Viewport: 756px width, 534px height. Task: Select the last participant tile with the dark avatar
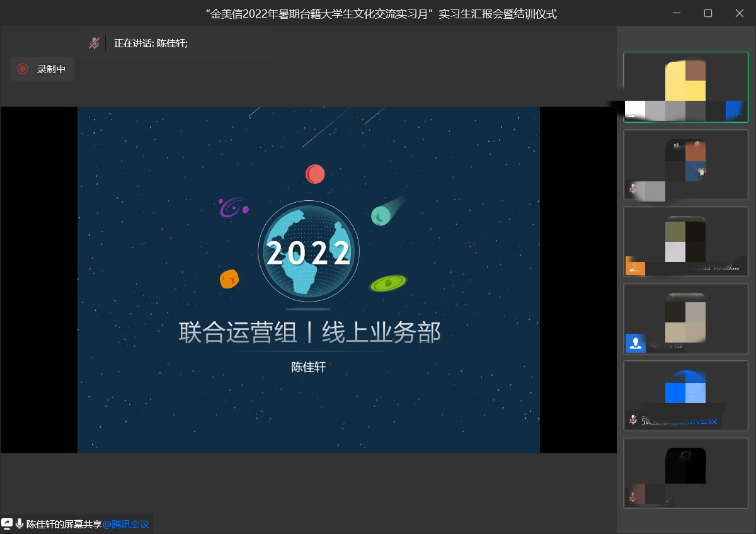[x=685, y=472]
